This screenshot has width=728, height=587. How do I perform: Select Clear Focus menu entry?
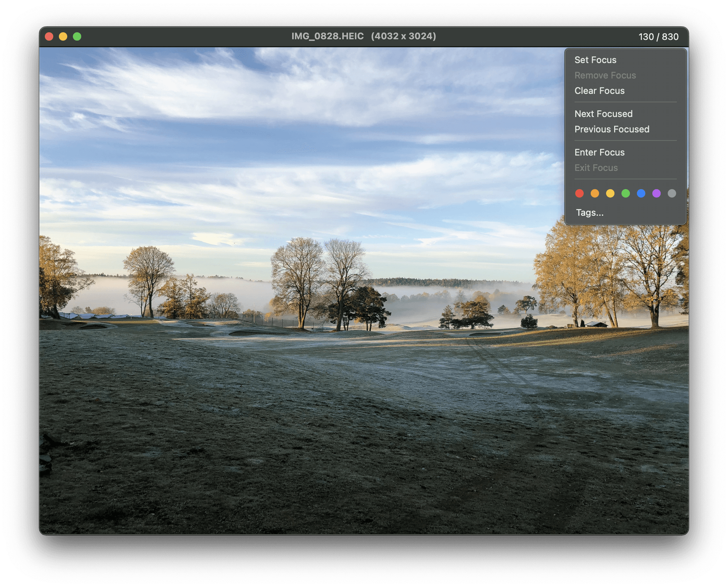[599, 91]
